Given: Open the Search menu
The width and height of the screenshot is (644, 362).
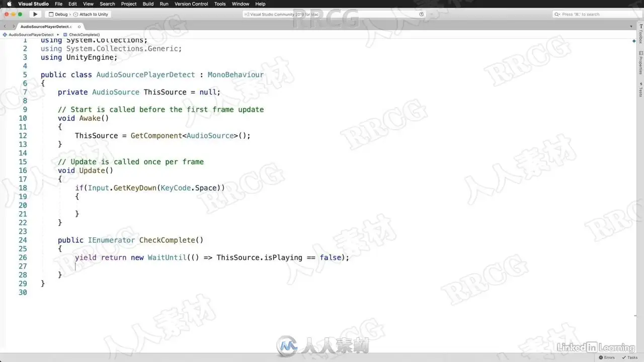Looking at the screenshot, I should click(107, 4).
